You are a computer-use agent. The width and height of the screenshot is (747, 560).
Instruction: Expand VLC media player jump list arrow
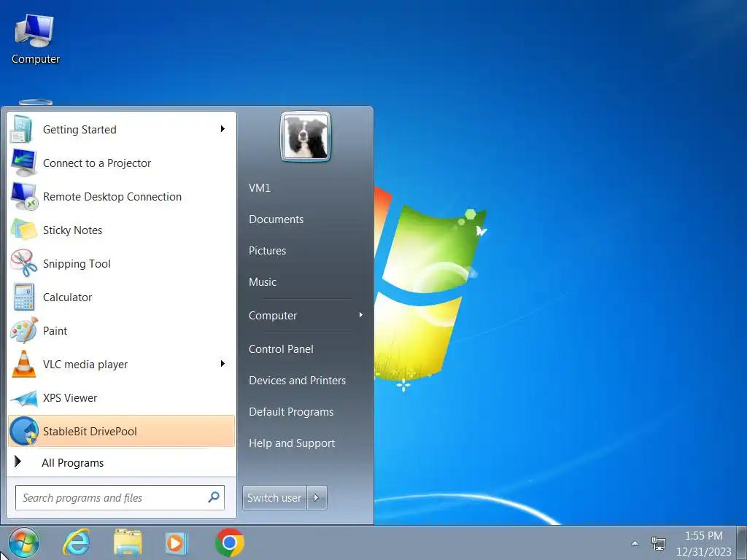[222, 364]
